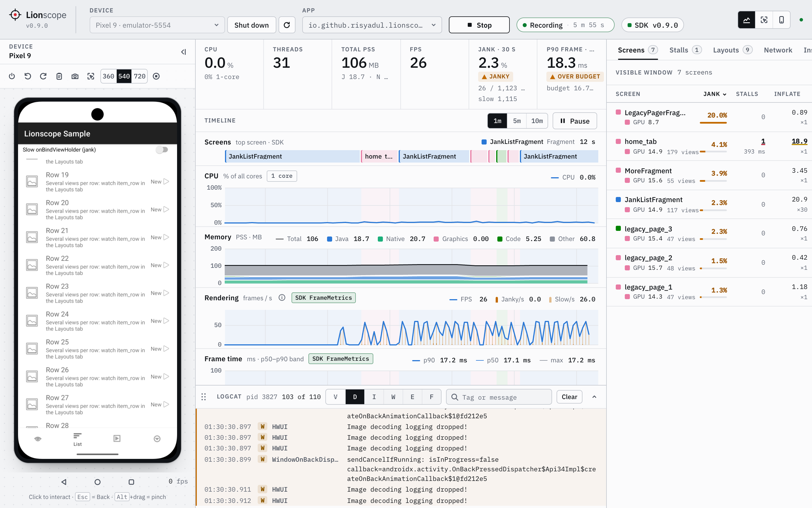Filter logcat to Error level

pyautogui.click(x=412, y=397)
